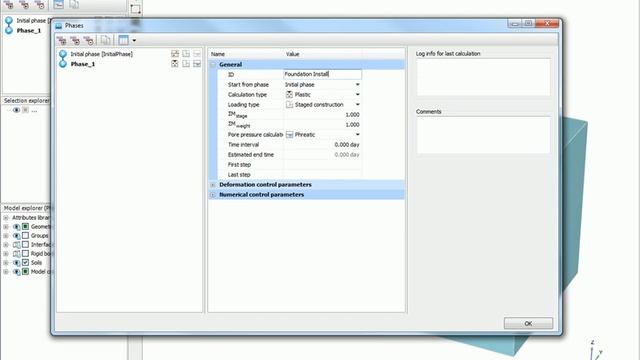Click the Phreatic pore pressure icon
This screenshot has height=360, width=640.
click(x=289, y=135)
